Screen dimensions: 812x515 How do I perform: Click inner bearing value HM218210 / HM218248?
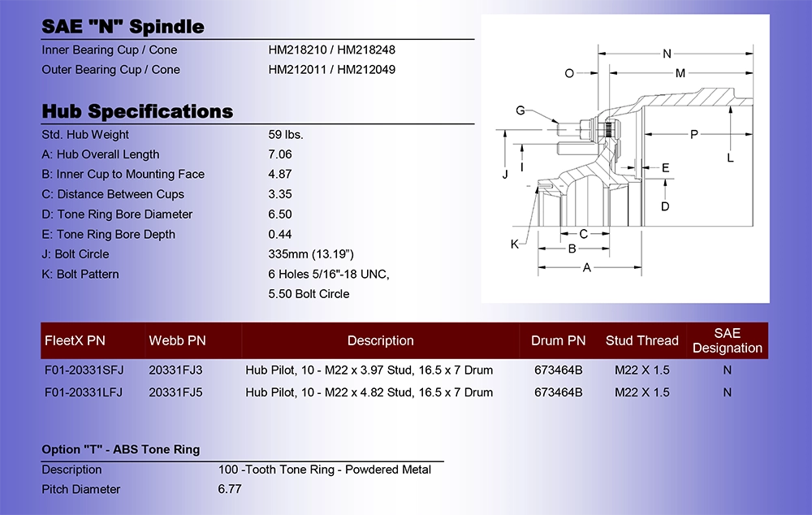331,50
